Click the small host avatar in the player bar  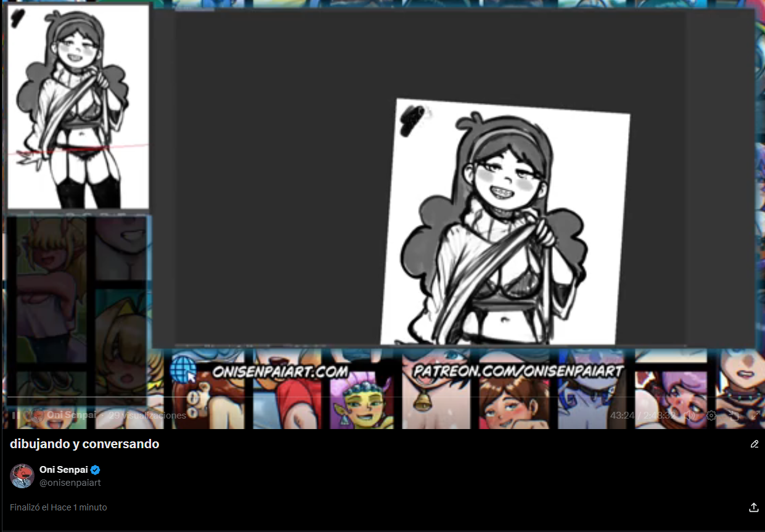tap(37, 415)
